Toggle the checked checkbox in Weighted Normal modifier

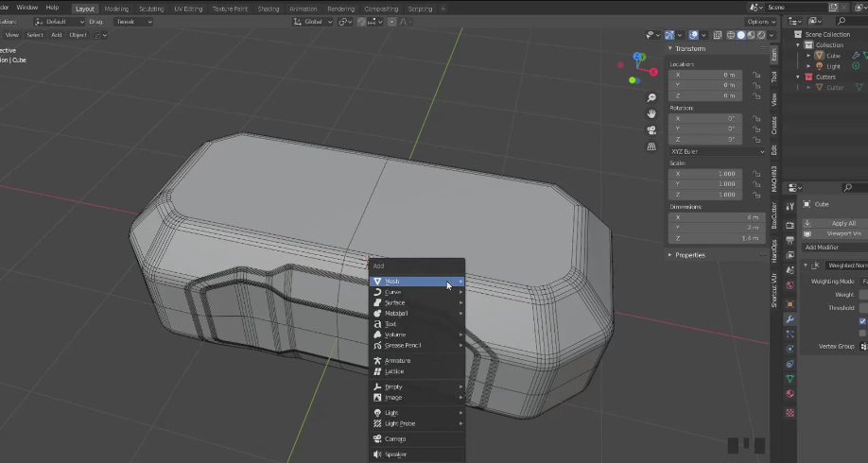(862, 321)
